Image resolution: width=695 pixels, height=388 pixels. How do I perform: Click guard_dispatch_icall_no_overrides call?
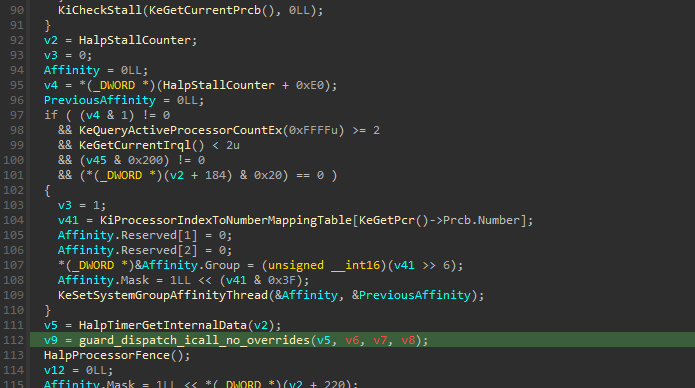point(195,340)
